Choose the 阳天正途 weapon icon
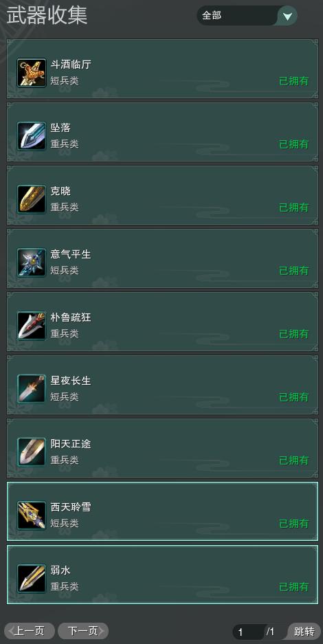 (x=32, y=452)
